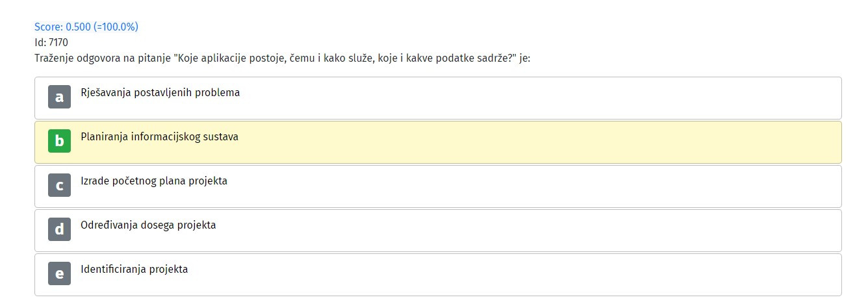Open the blue "Score: 0.500" link
Viewport: 868px width, 304px height.
(x=62, y=27)
